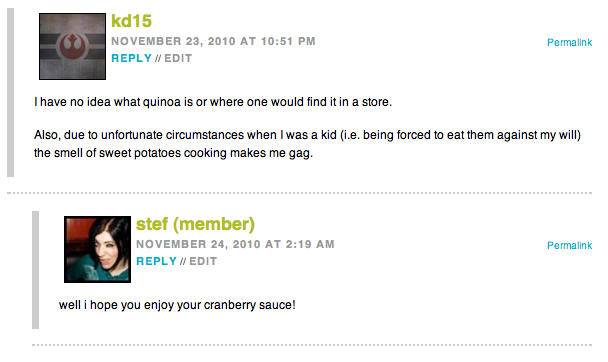
Task: Open Permalink for kd15's comment
Action: tap(570, 42)
